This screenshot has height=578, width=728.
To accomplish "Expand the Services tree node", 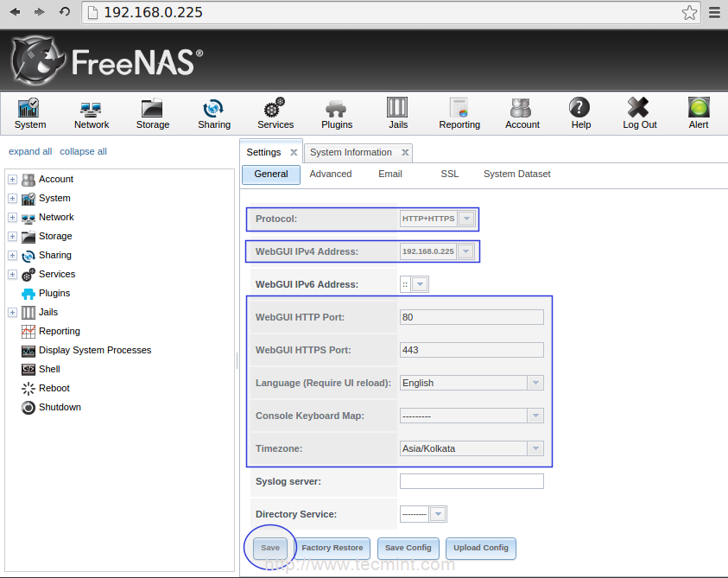I will click(13, 275).
